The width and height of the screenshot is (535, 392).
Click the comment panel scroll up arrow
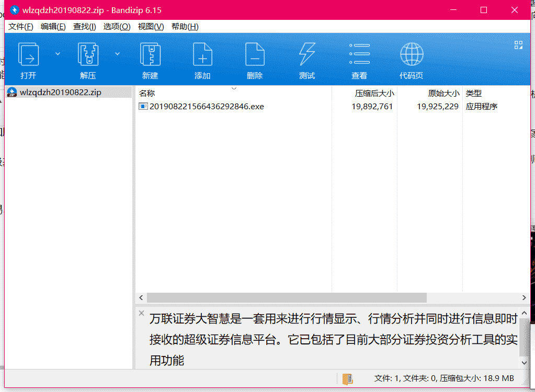click(x=525, y=313)
